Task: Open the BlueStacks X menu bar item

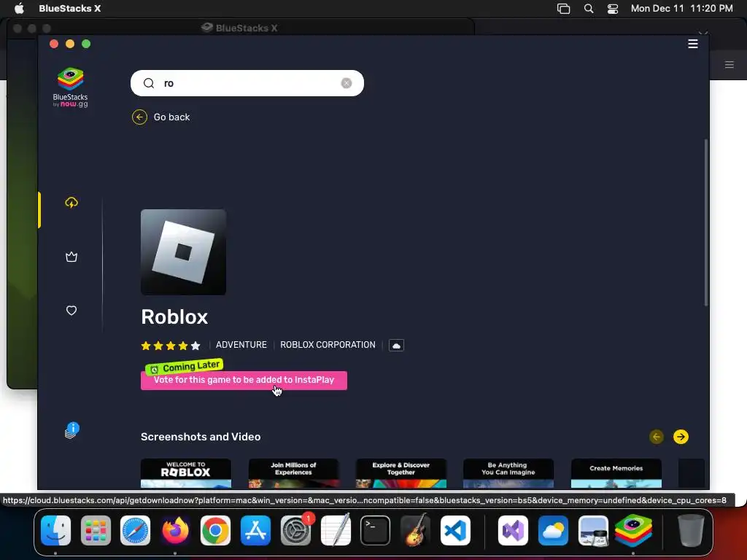Action: pos(69,8)
